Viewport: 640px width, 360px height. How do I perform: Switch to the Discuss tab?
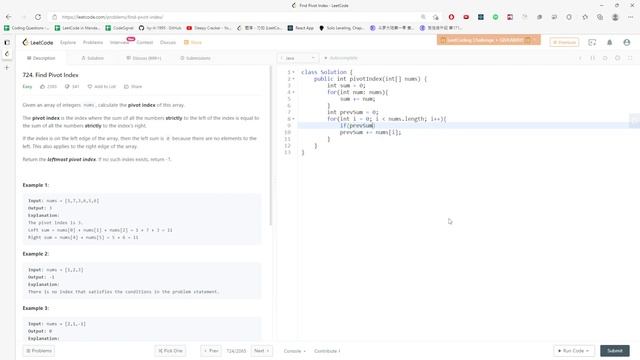(144, 58)
